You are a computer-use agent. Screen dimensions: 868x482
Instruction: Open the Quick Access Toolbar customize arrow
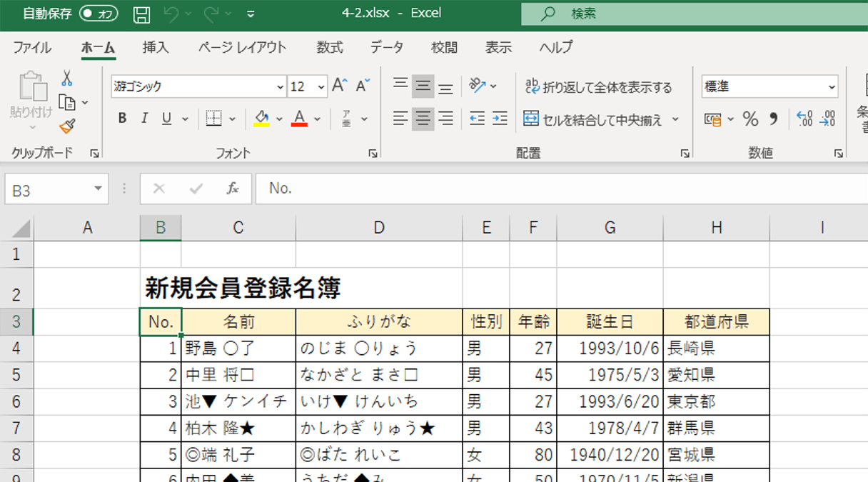250,14
